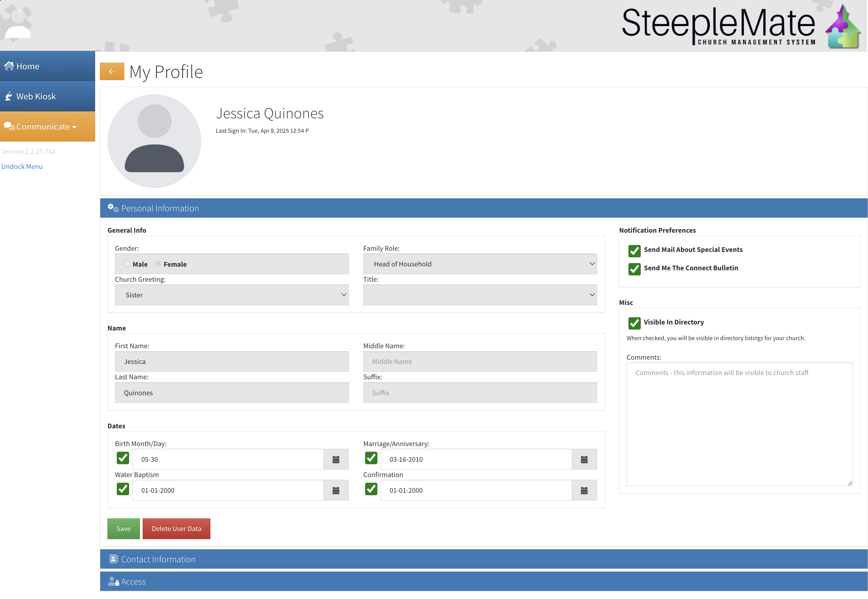Click the Undock Menu link

22,166
